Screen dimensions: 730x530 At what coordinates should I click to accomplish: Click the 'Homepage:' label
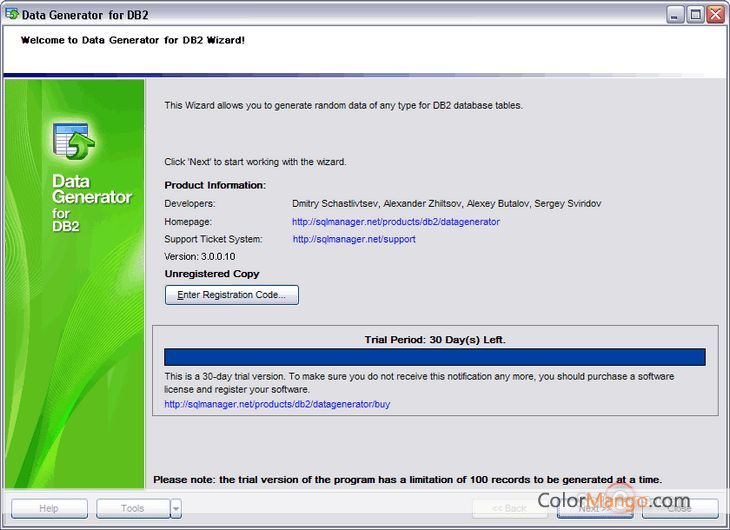188,222
